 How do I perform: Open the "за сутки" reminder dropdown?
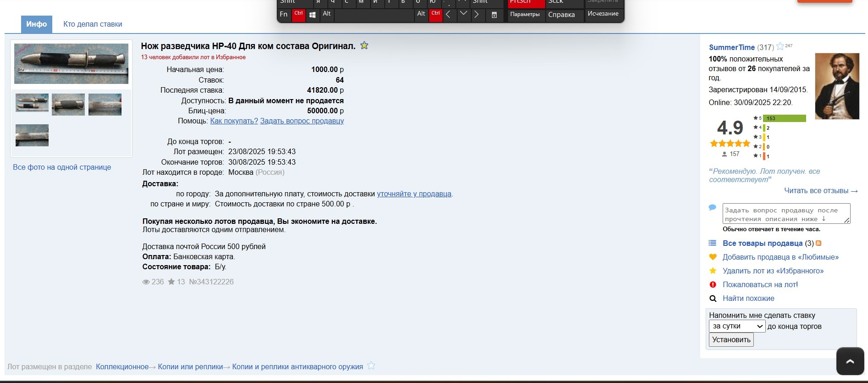point(737,326)
